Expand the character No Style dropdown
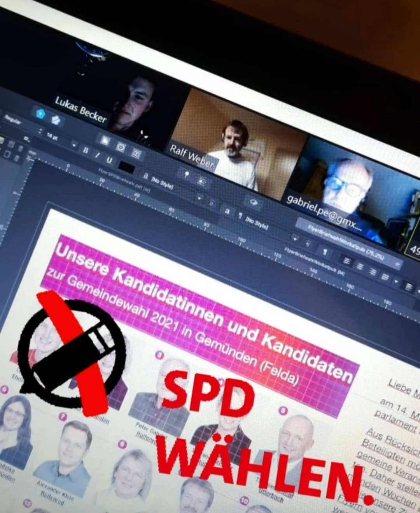 point(200,198)
